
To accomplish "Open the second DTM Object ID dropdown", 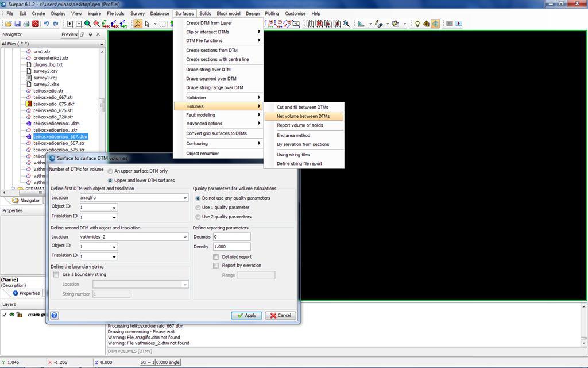I will [x=114, y=247].
